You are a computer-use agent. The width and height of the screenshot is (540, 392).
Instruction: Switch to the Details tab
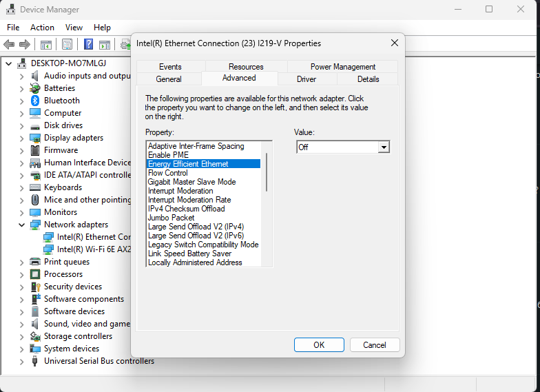368,79
